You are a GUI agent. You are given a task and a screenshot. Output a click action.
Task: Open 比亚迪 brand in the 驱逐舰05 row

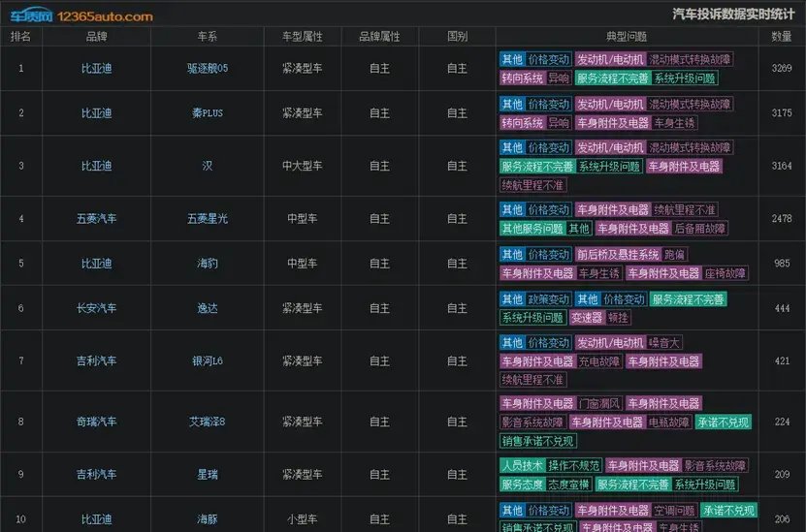(x=96, y=68)
